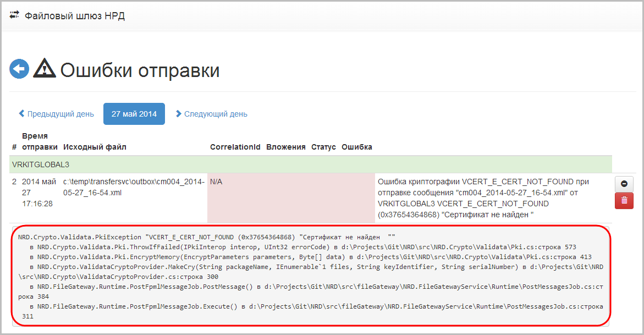The image size is (644, 335).
Task: Click the Вложения column header
Action: (x=286, y=147)
